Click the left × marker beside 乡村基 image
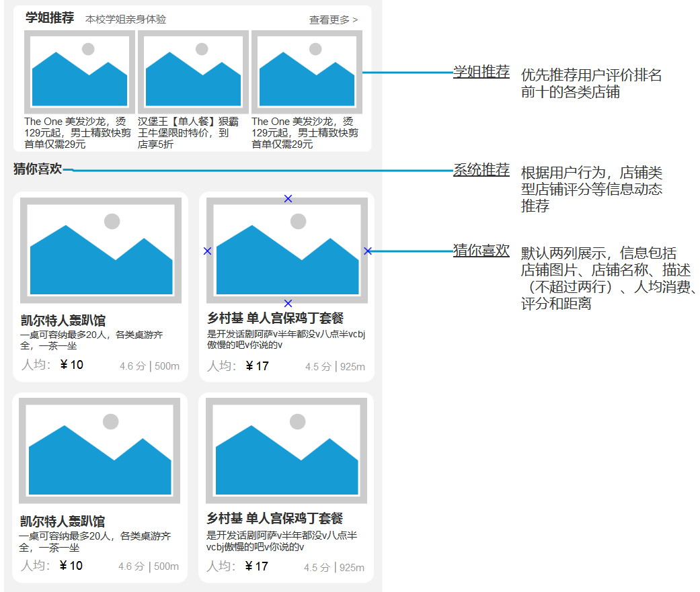Viewport: 700px width, 592px height. pos(208,251)
